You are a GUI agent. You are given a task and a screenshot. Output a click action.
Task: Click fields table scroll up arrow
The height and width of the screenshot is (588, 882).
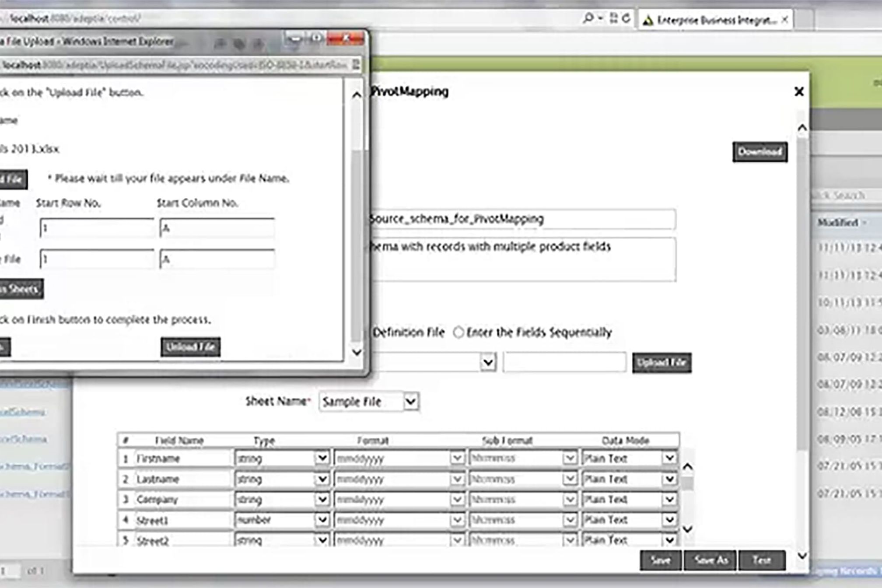[x=687, y=467]
